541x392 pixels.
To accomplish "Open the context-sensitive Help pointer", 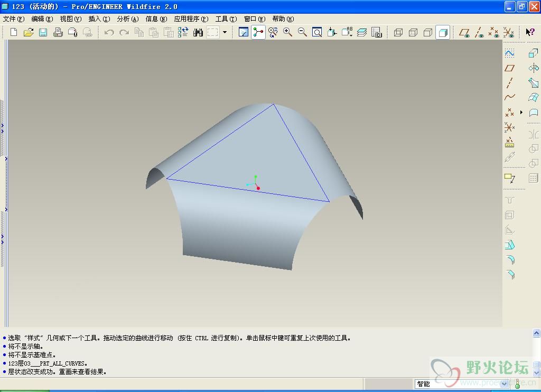I will point(529,32).
